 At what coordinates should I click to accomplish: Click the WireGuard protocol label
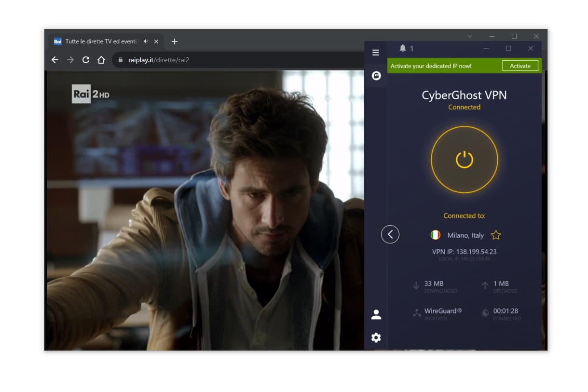click(443, 311)
